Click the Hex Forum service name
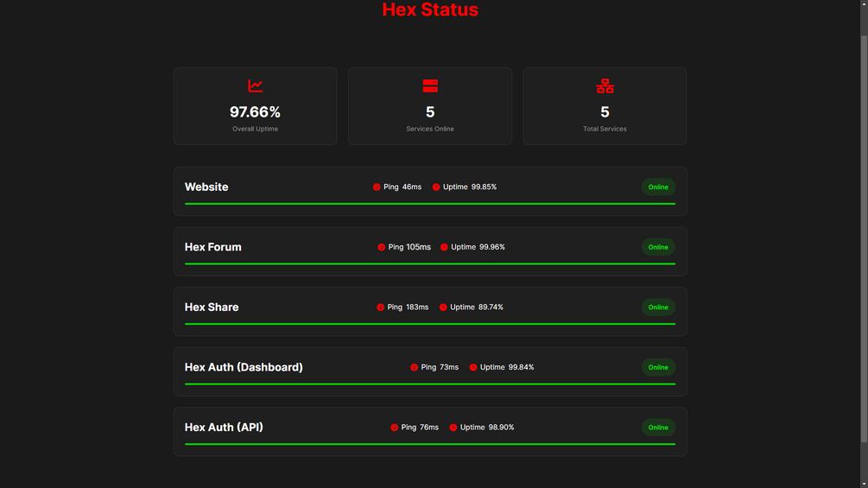 [x=213, y=247]
